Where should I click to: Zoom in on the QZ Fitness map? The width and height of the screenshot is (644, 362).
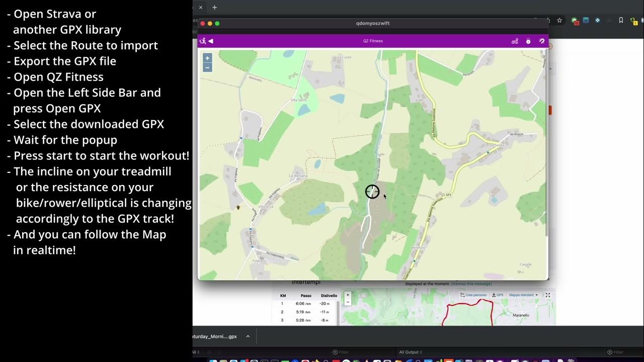point(207,58)
